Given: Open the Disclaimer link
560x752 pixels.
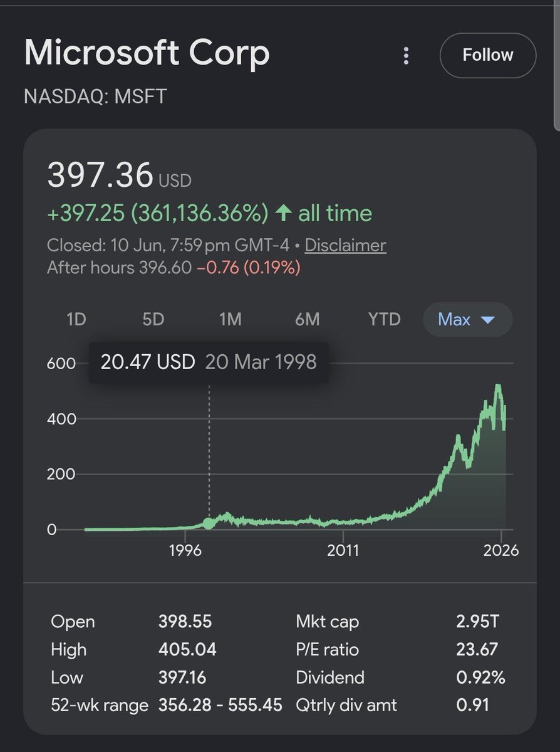Looking at the screenshot, I should pos(345,245).
